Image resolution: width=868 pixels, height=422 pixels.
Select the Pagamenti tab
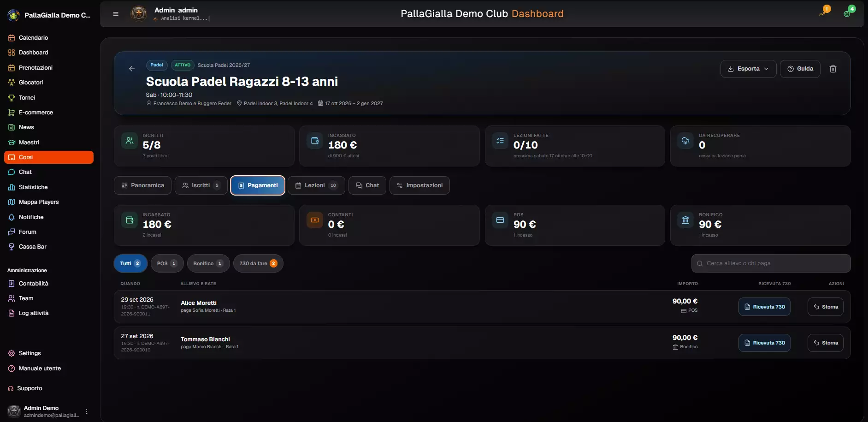[258, 185]
